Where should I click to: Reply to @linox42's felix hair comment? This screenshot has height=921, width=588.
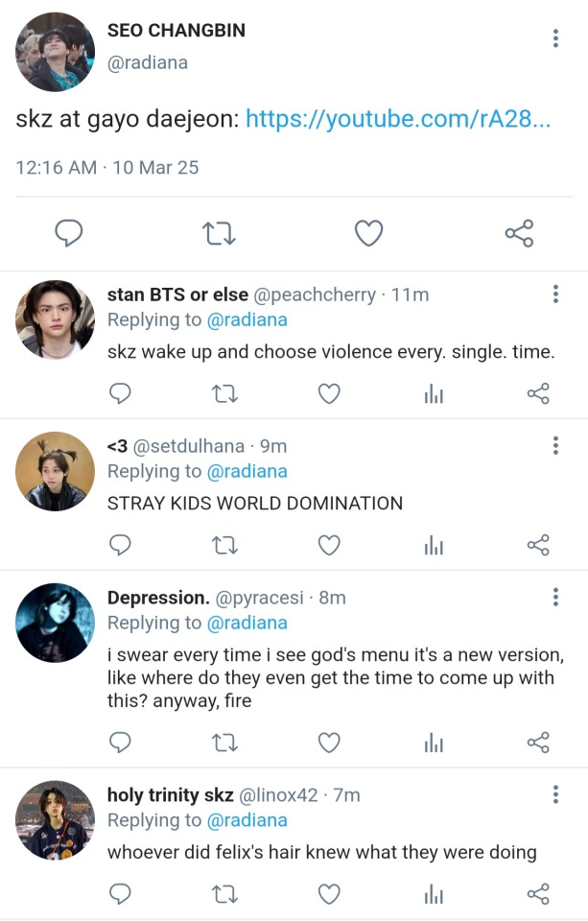[120, 894]
